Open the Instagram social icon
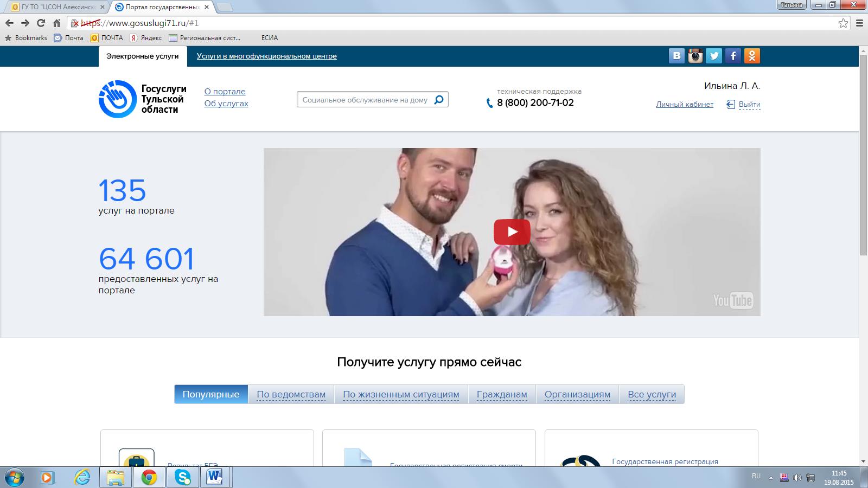 pyautogui.click(x=695, y=56)
